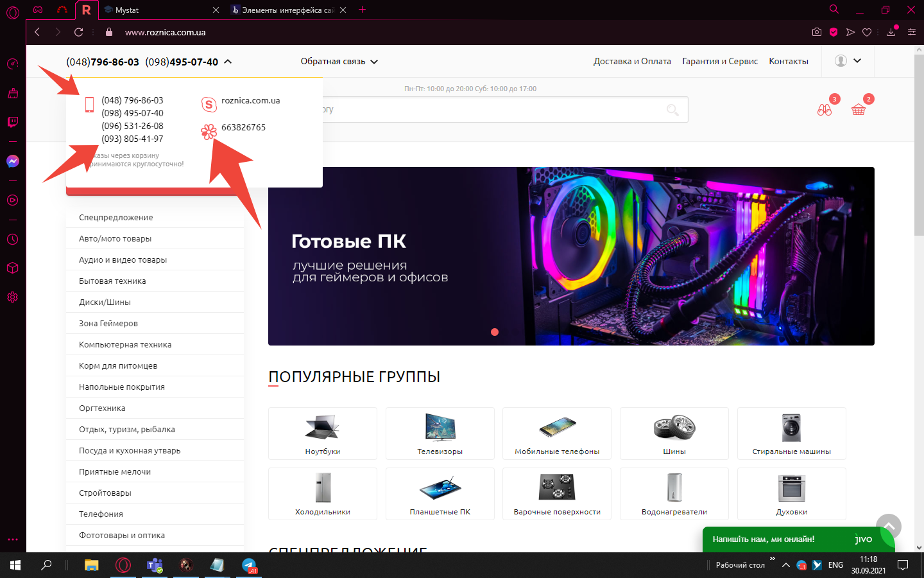Click the binoculars comparison icon
Image resolution: width=924 pixels, height=578 pixels.
pyautogui.click(x=825, y=110)
